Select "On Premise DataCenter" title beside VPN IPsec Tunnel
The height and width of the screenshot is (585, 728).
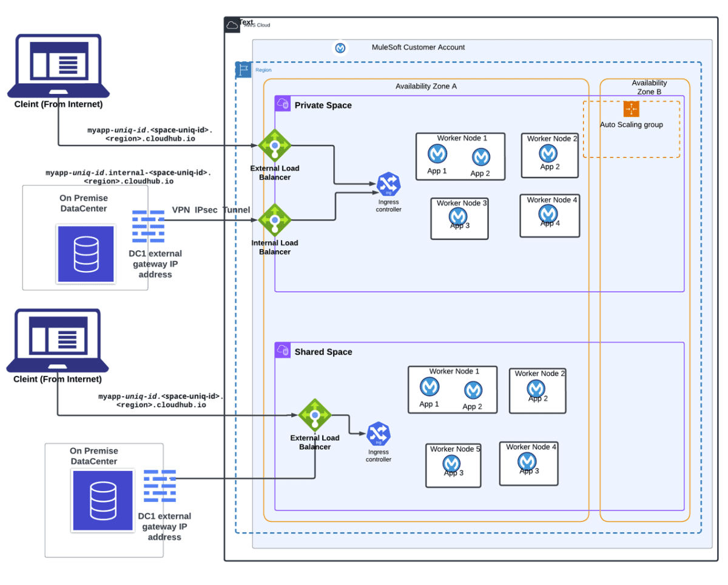coord(84,203)
